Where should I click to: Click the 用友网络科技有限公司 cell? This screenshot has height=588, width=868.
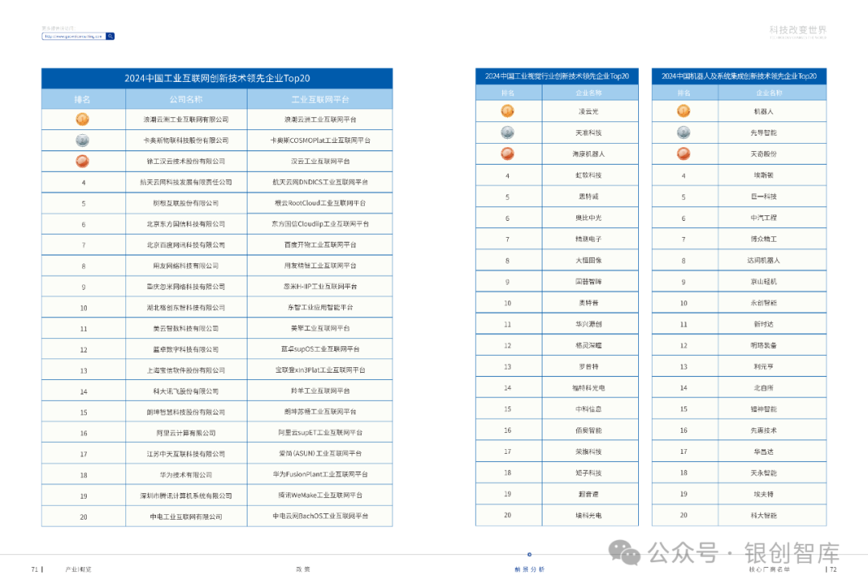[186, 266]
